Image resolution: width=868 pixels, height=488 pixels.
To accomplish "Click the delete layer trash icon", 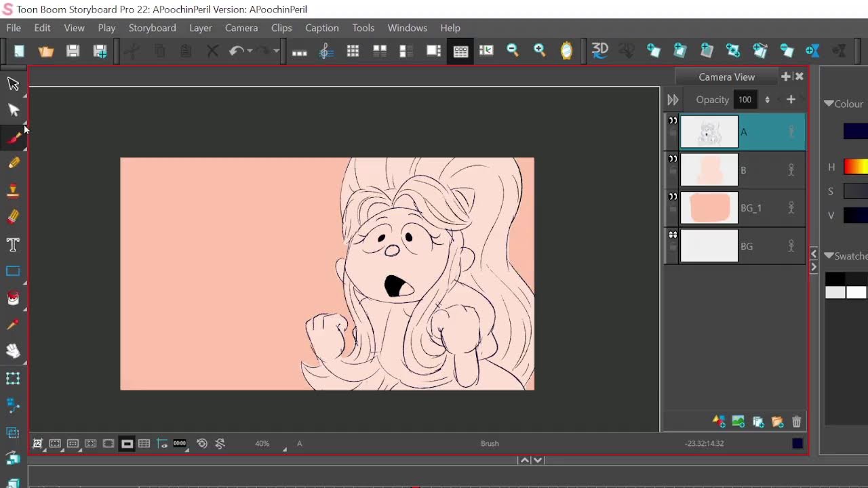I will pos(797,422).
